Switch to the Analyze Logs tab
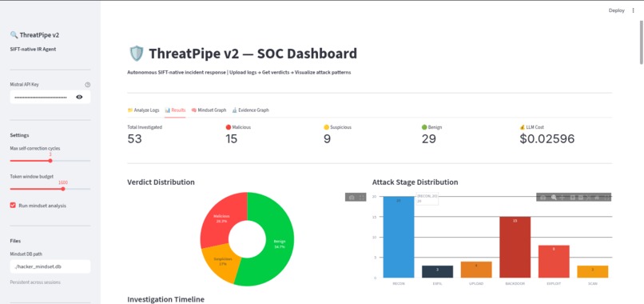 point(143,110)
